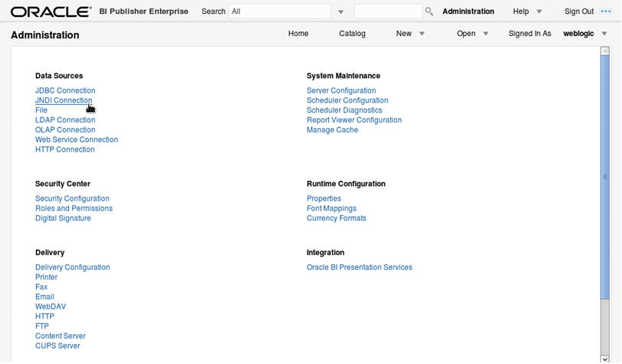Open HTTP Connection link

tap(64, 149)
